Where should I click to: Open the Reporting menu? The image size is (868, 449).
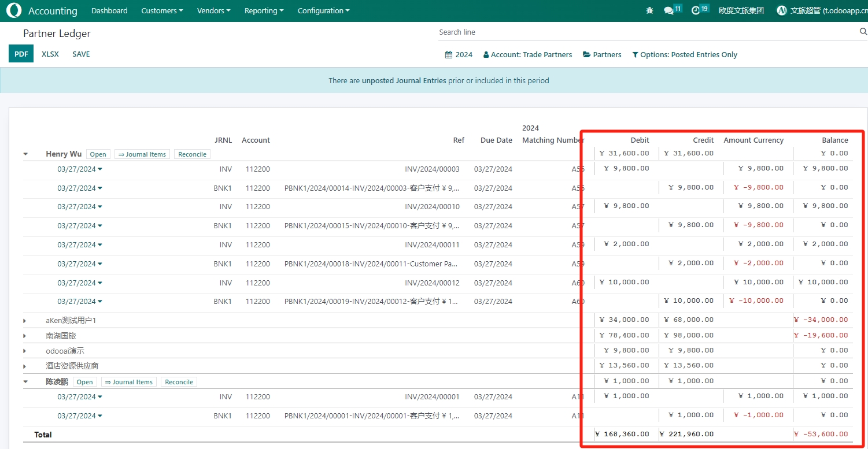point(264,10)
